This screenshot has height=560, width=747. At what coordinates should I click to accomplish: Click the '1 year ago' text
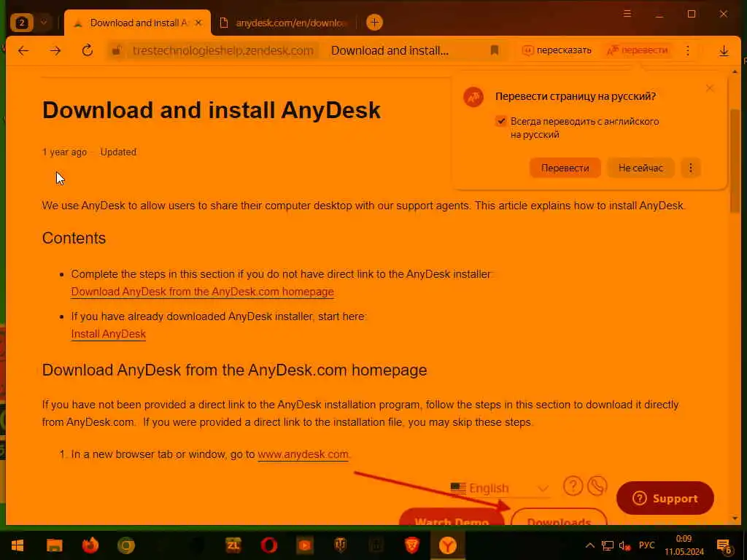65,152
